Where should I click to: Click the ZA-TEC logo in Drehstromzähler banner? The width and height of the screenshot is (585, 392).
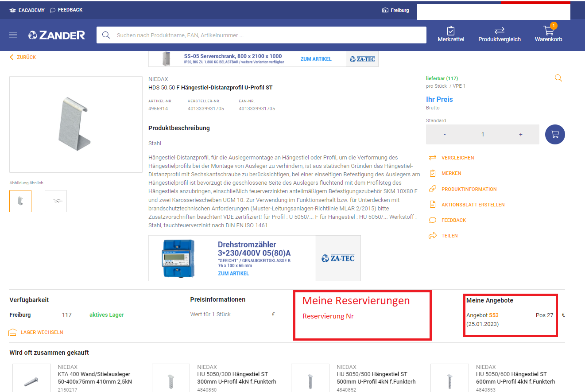[x=338, y=258]
